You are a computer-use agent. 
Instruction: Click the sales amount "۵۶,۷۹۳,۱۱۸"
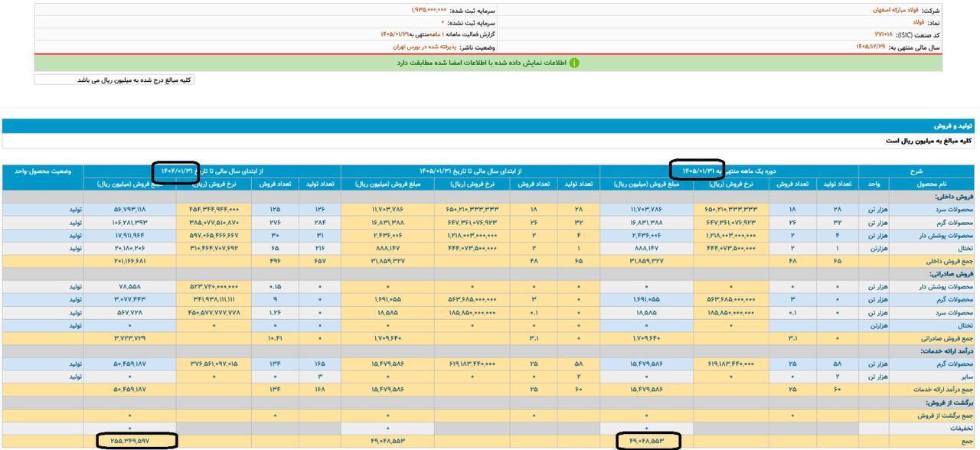129,210
